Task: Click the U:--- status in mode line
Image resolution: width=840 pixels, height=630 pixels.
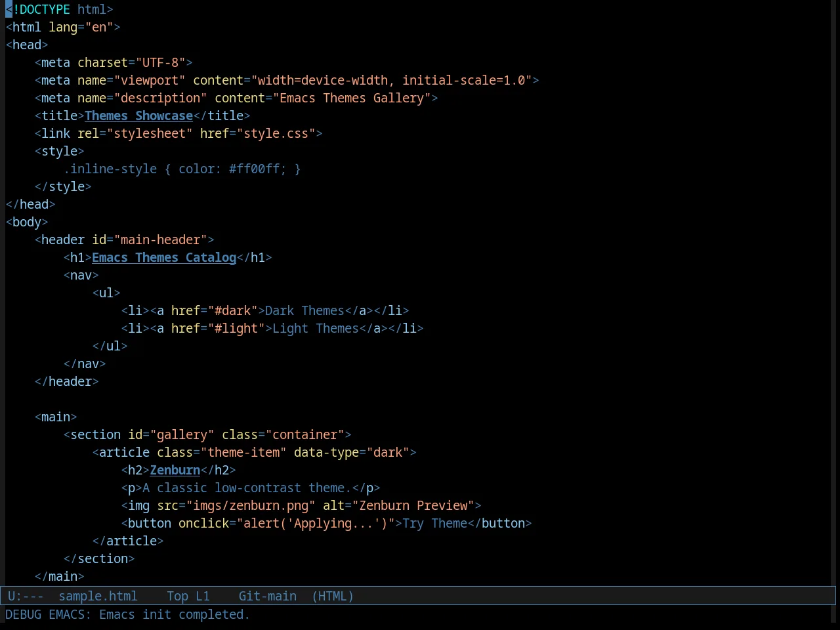Action: click(x=26, y=596)
